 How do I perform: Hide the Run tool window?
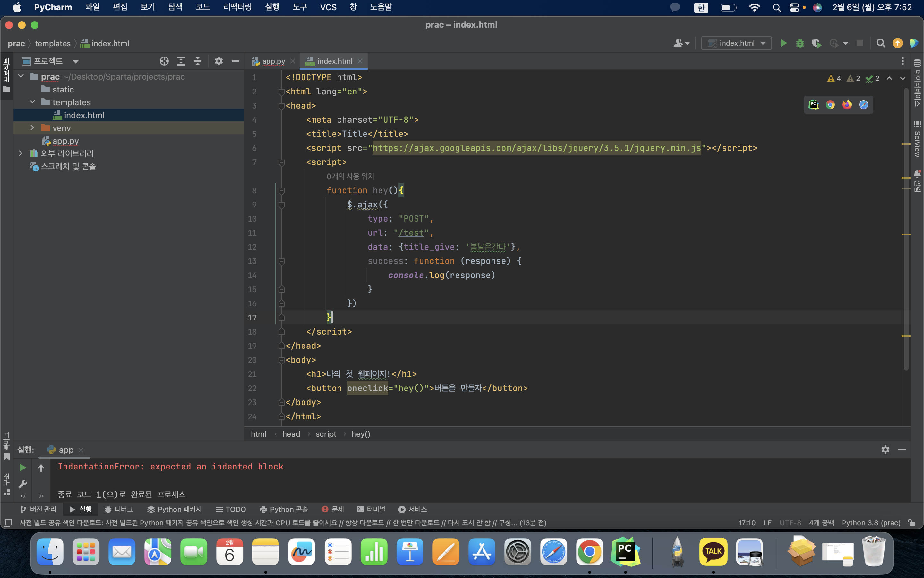click(x=902, y=450)
